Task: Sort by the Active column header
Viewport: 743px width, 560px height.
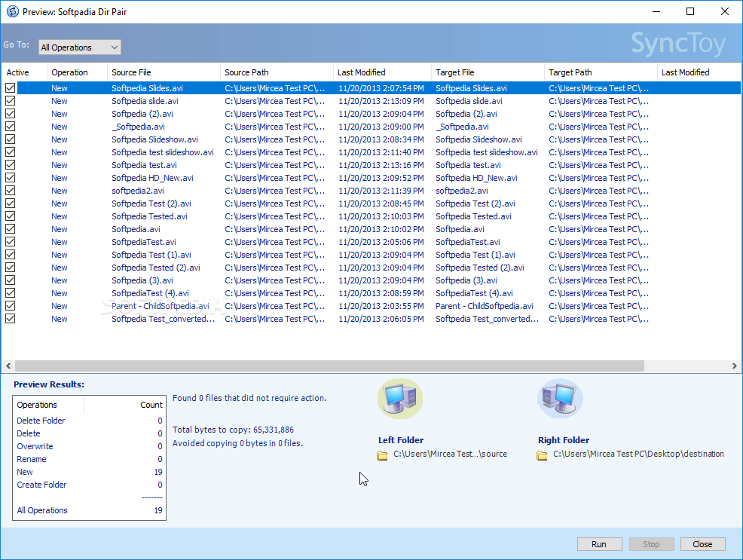Action: coord(24,72)
